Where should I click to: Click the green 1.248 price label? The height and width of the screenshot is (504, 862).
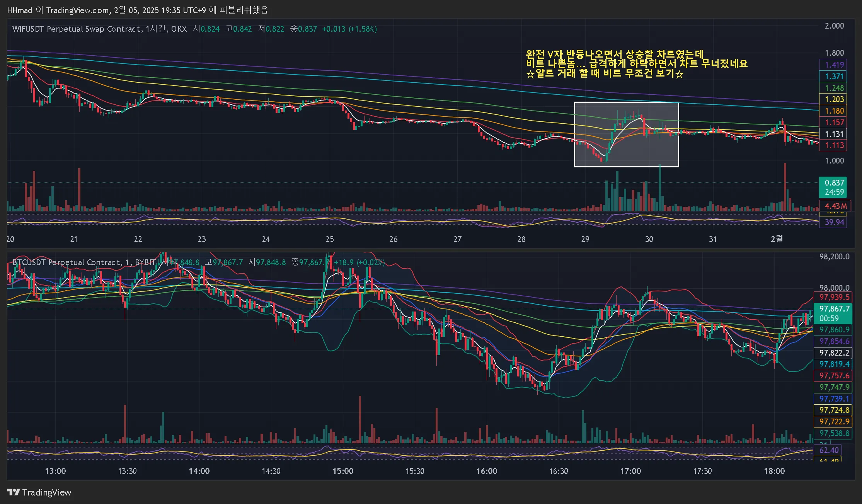(x=834, y=88)
